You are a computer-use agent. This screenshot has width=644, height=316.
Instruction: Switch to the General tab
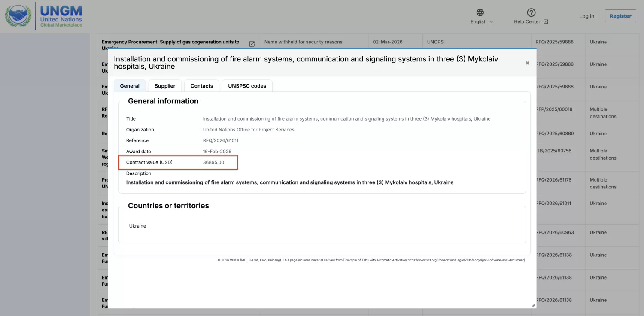130,86
